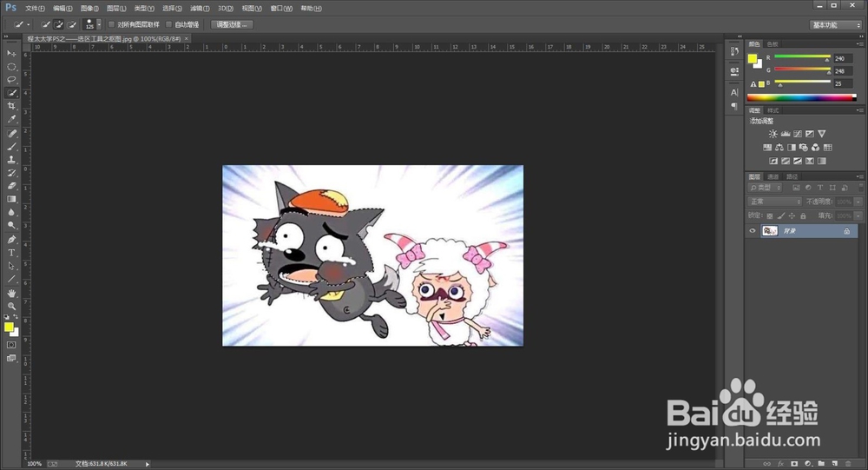Add a Brightness/Contrast adjustment
This screenshot has width=868, height=470.
pyautogui.click(x=773, y=134)
